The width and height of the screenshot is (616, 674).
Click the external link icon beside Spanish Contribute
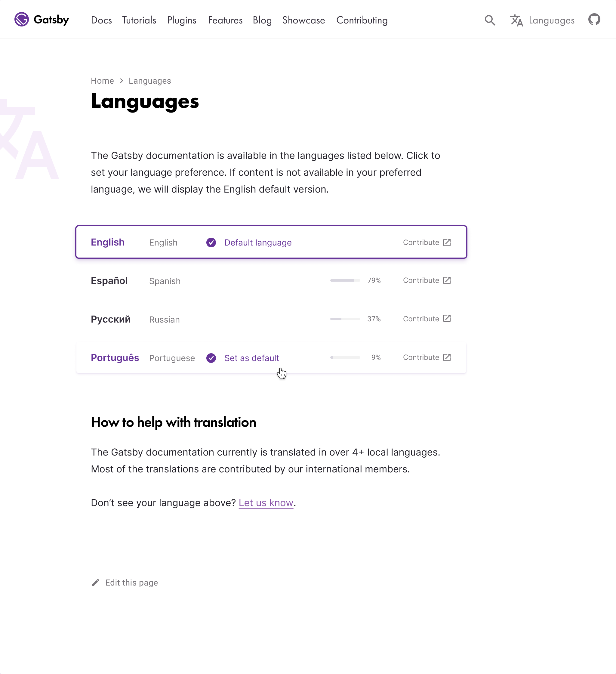[x=447, y=280]
